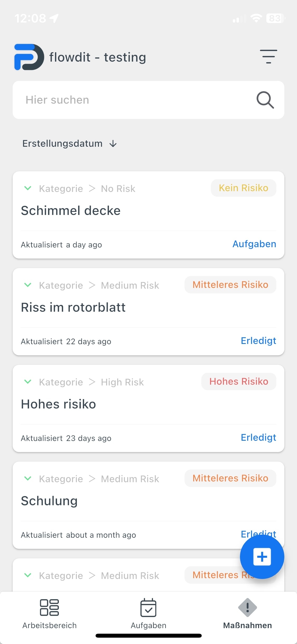Collapse the Schimmel decke card chevron
This screenshot has width=297, height=644.
(x=28, y=188)
